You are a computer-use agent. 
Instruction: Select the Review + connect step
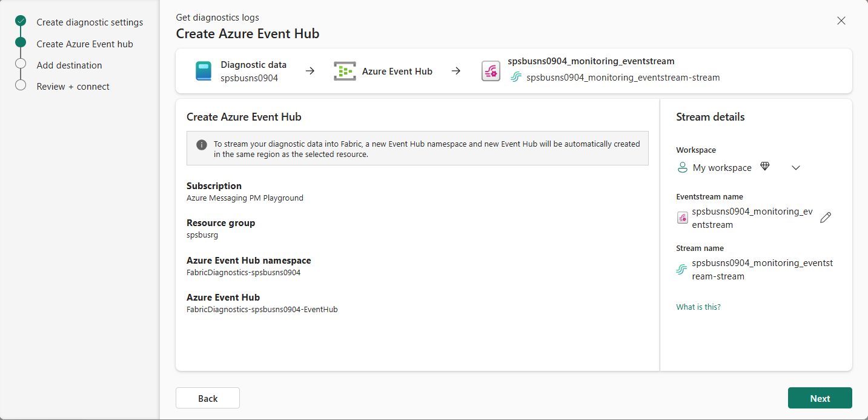tap(73, 86)
